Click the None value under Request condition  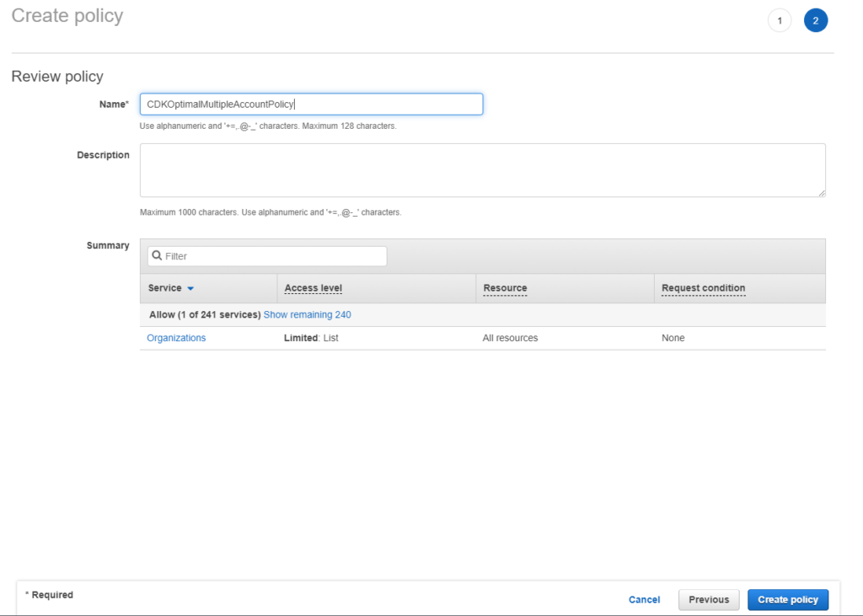point(673,337)
